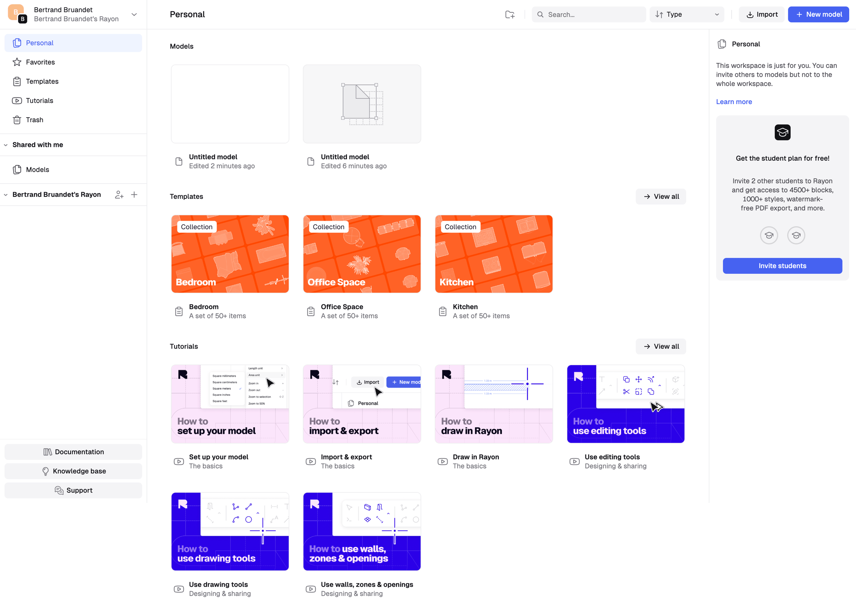Click the first student invite slot circle
Screen dimensions: 856x616
point(769,235)
